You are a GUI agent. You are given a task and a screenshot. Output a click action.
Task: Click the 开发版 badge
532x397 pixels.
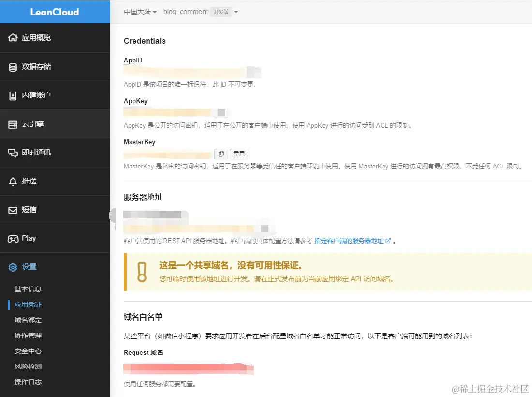[221, 12]
